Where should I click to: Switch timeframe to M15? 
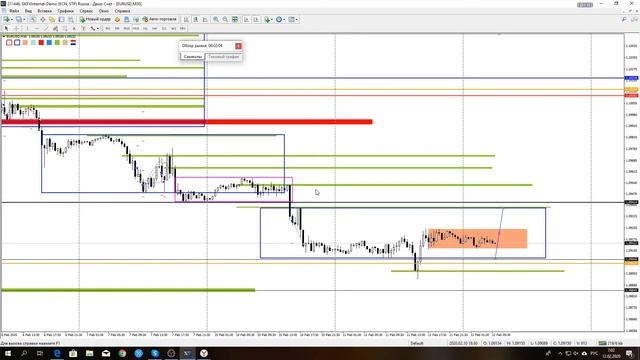[127, 28]
